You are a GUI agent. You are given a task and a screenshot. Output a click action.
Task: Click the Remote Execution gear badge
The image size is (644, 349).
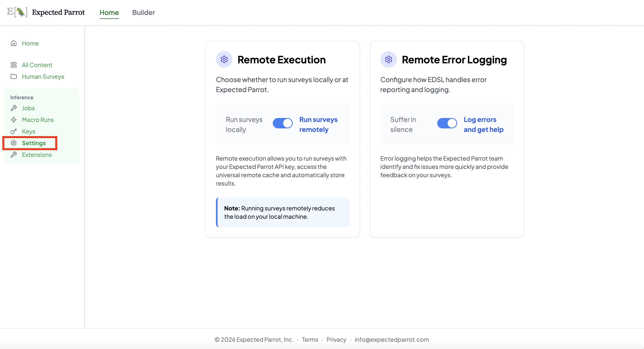pos(224,59)
